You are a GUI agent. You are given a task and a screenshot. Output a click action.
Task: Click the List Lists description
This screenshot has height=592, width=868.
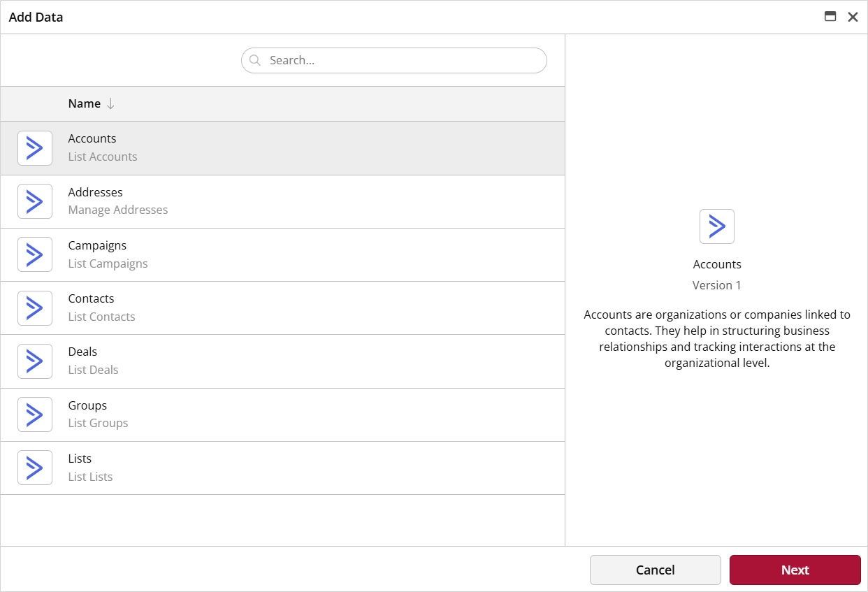click(x=91, y=477)
